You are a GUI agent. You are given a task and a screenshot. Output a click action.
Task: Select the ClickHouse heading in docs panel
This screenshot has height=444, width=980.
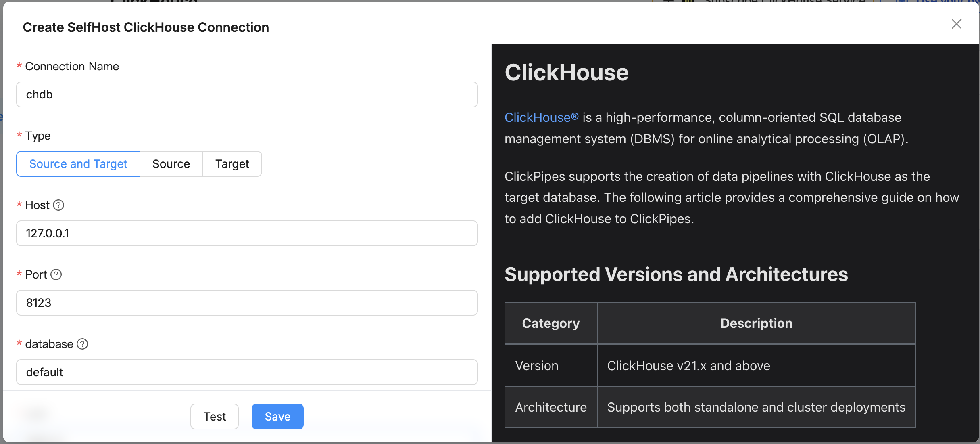567,73
